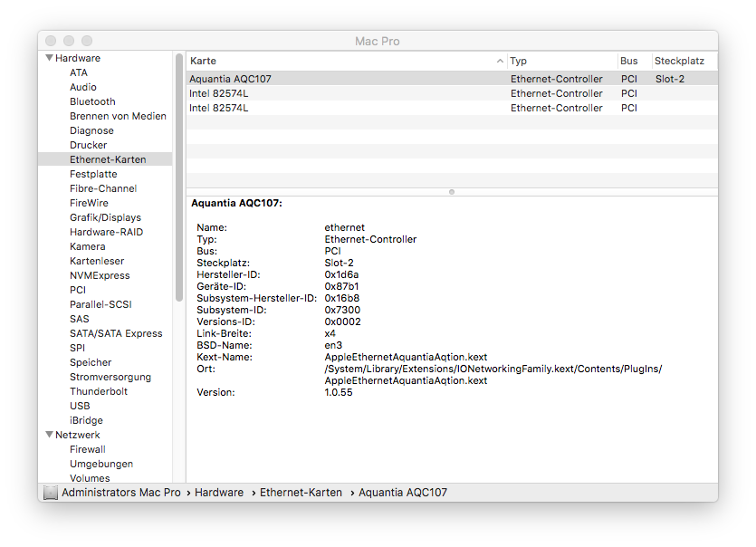
Task: Click Aquantia AQC107 in the path bar
Action: coord(403,493)
